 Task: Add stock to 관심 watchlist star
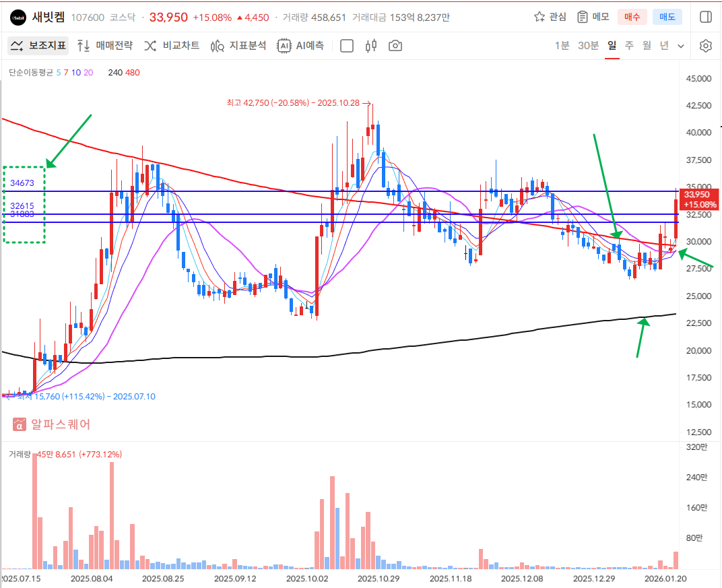point(550,17)
